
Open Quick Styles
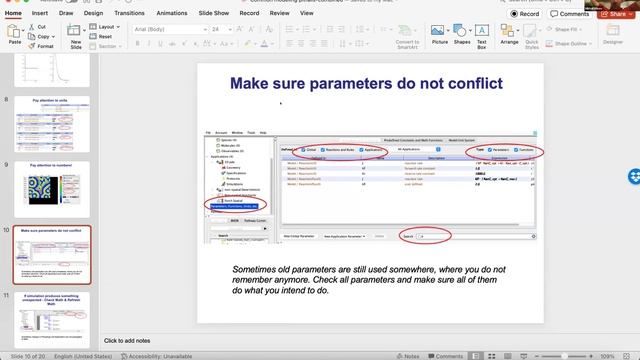530,31
